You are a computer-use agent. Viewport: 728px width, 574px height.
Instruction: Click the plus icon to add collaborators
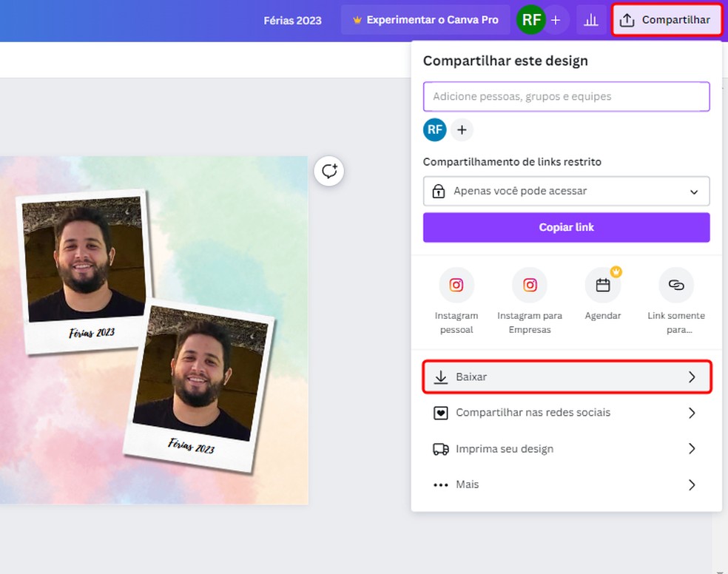[x=462, y=129]
